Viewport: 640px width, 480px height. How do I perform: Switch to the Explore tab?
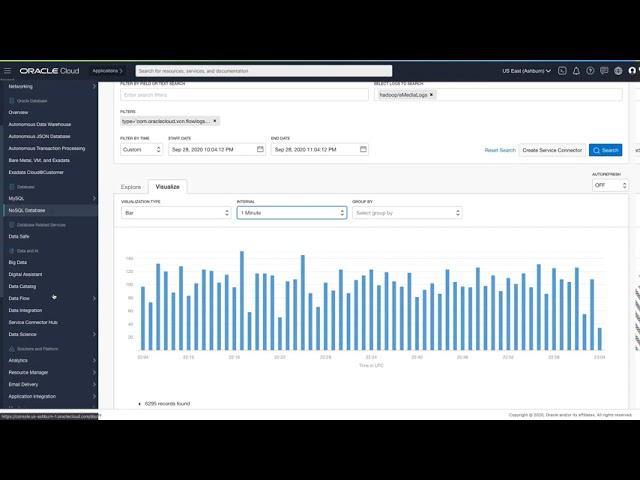(131, 187)
